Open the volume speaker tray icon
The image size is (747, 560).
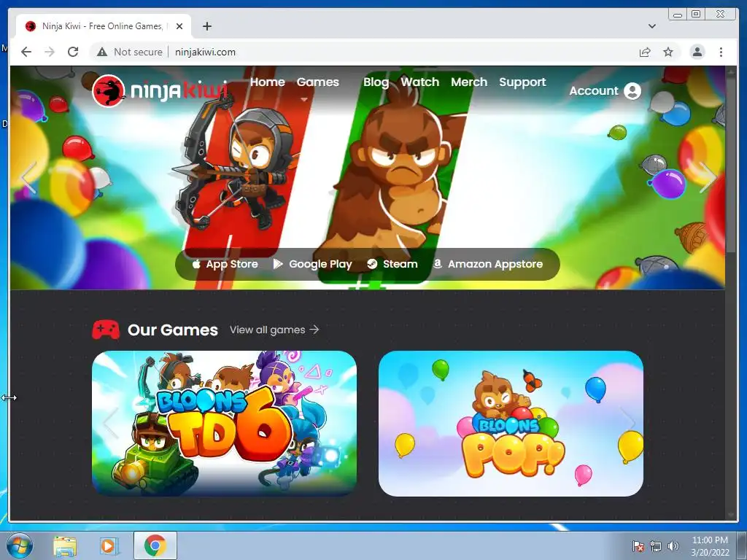[x=673, y=546]
